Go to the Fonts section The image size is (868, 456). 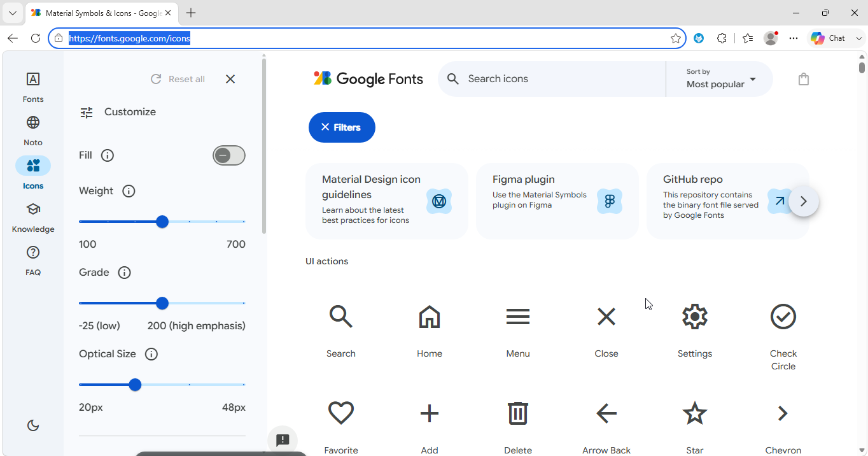33,87
